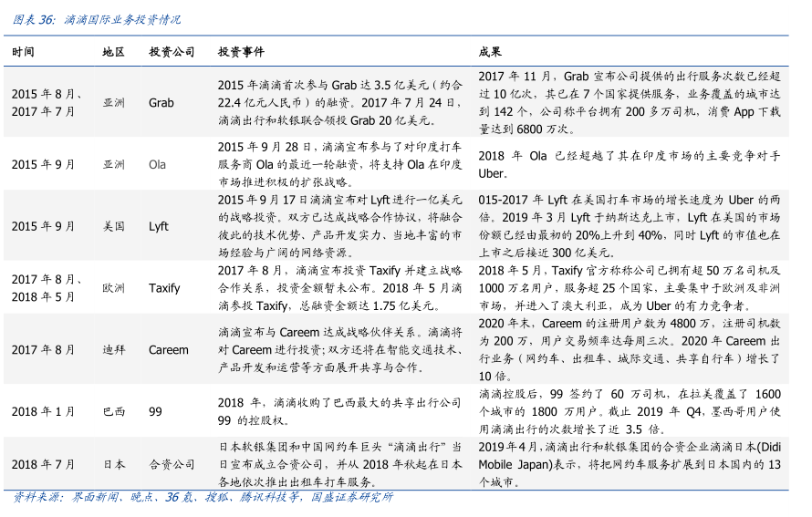
Task: Click the chart title 图表 36
Action: (96, 18)
